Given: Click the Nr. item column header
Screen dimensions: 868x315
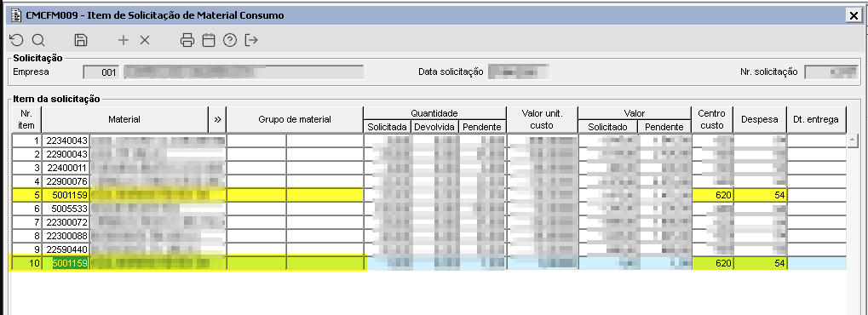Looking at the screenshot, I should 26,119.
